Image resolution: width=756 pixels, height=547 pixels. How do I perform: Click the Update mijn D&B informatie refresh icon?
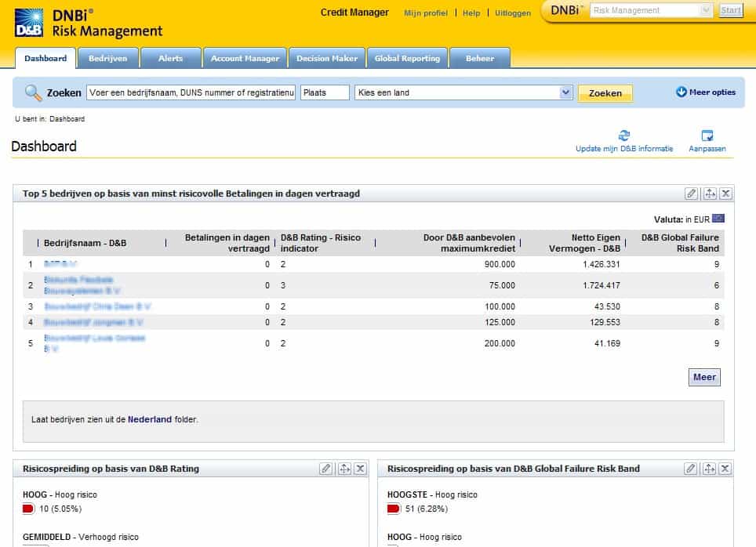(x=624, y=136)
